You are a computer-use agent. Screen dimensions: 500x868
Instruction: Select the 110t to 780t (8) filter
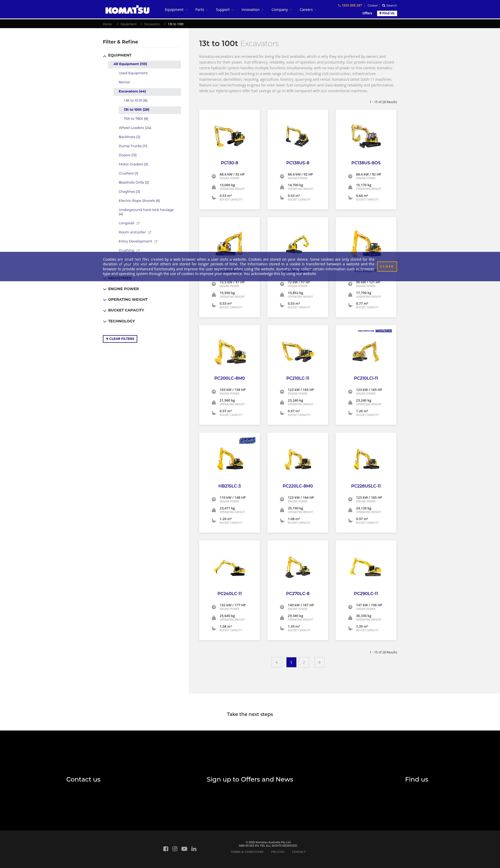click(136, 119)
